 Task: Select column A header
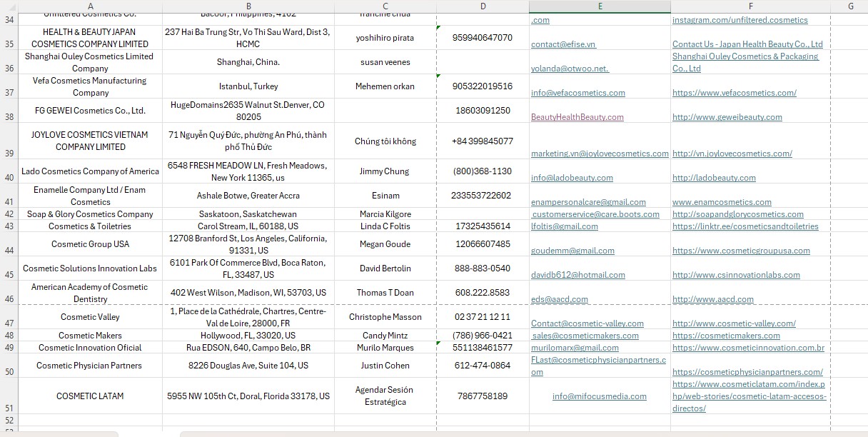tap(91, 6)
